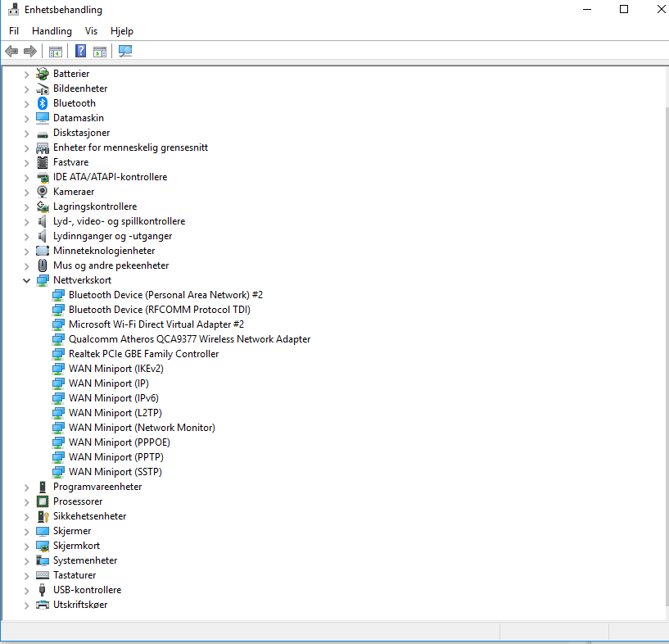The width and height of the screenshot is (669, 644).
Task: Expand the Systemenheter category
Action: (x=26, y=560)
